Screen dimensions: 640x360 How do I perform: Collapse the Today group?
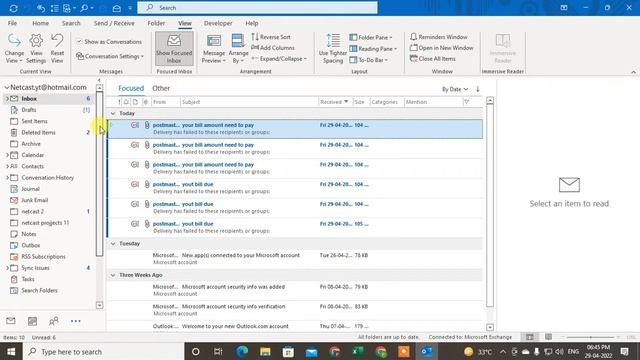point(113,113)
